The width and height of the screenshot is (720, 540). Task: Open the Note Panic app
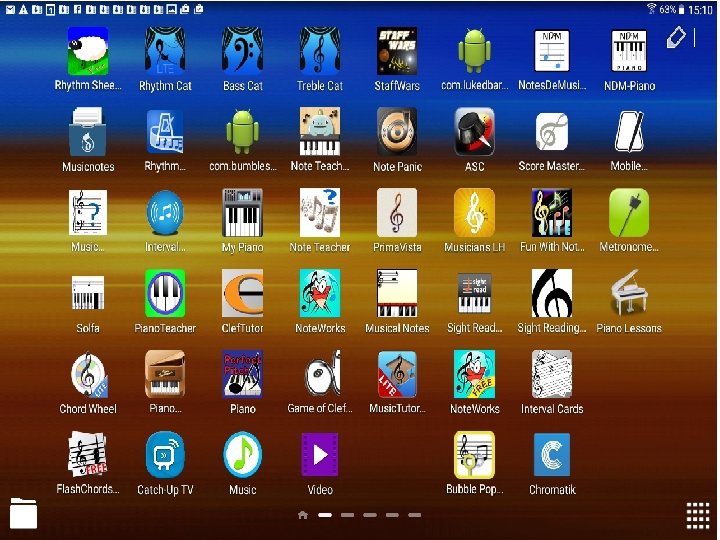pos(397,132)
